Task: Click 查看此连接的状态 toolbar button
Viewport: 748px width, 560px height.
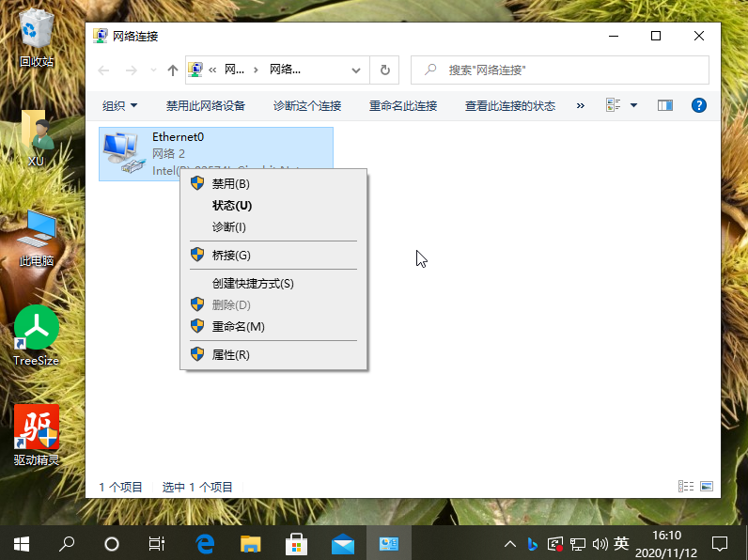Action: click(x=509, y=105)
